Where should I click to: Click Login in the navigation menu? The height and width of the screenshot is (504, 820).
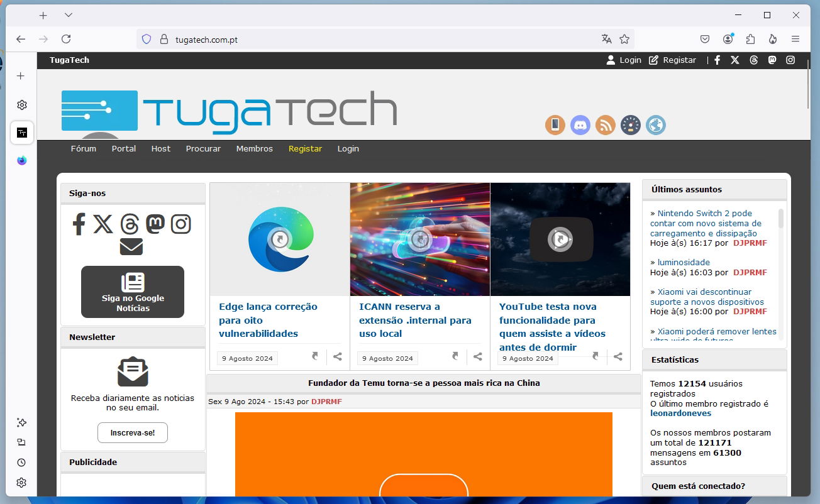348,149
